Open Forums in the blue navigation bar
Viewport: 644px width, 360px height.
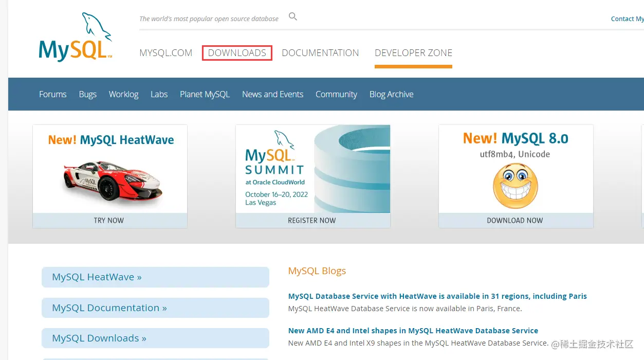(53, 94)
